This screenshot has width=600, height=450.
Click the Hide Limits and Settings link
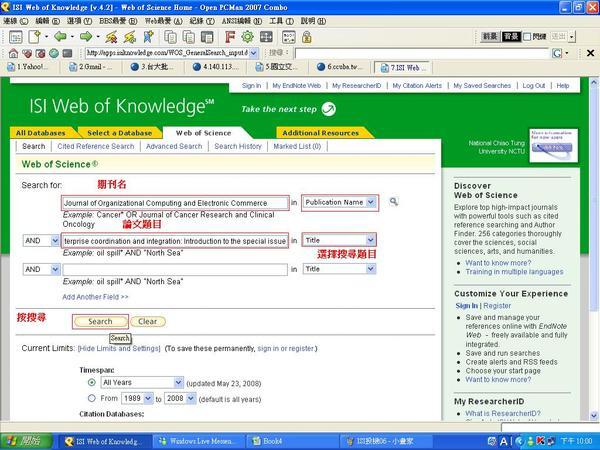point(119,349)
